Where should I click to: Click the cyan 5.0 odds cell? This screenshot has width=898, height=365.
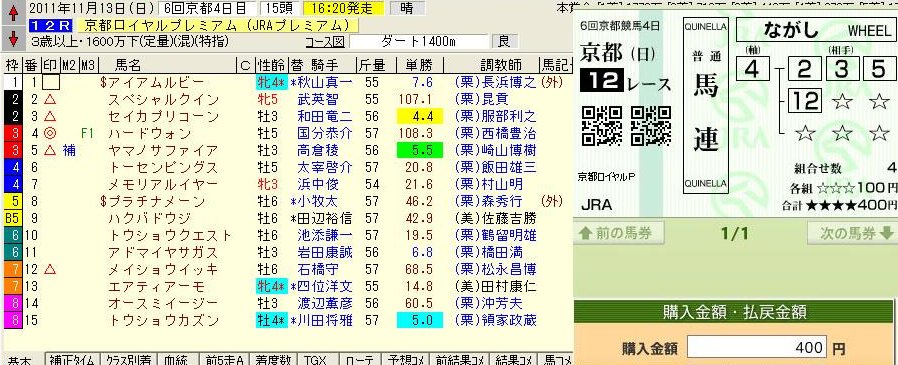pos(421,320)
